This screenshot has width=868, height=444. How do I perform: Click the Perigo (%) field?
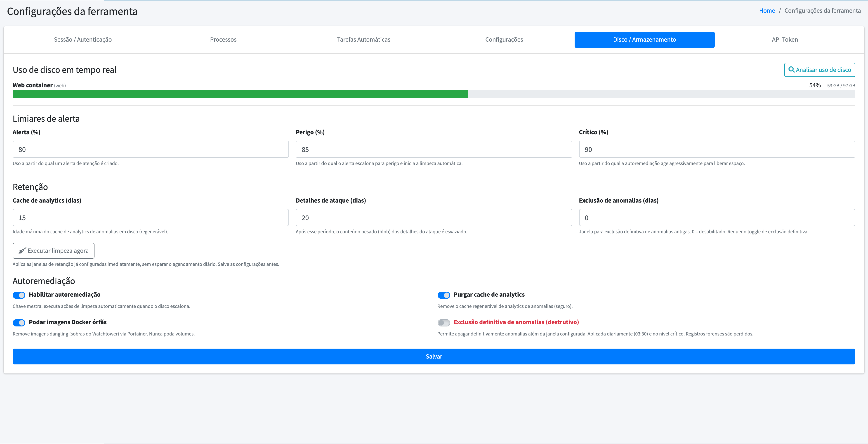434,149
